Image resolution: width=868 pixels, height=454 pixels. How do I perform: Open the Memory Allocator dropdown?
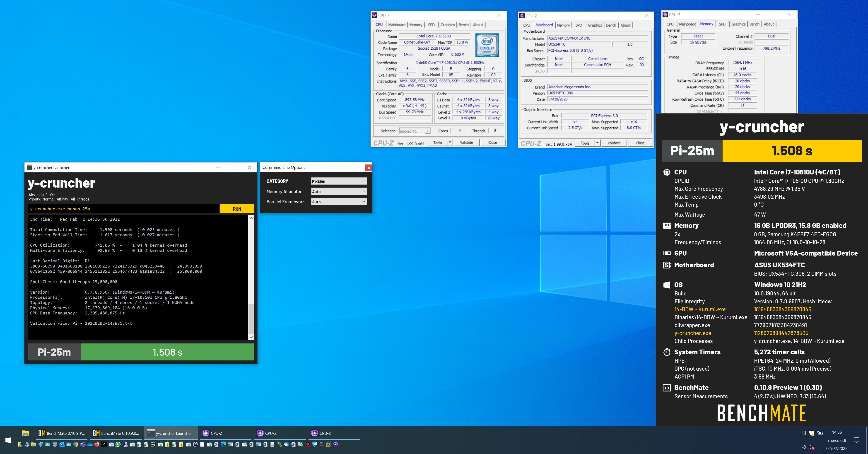pyautogui.click(x=339, y=191)
